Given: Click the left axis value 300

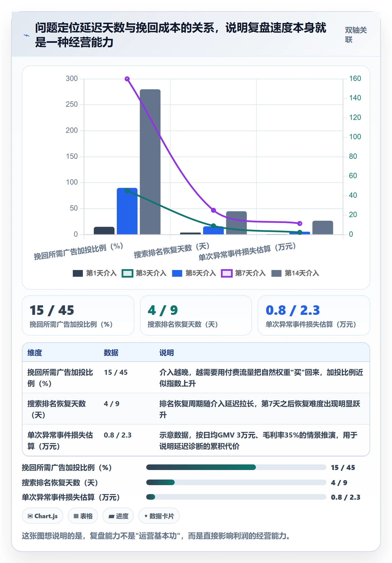Looking at the screenshot, I should [72, 78].
